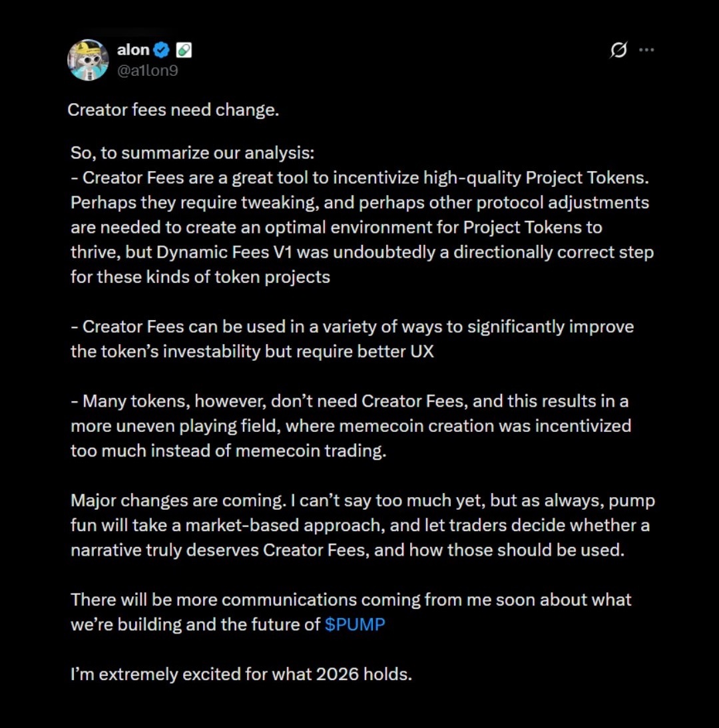Click "I'm extremely excited for what 2026 holds."
This screenshot has width=719, height=728.
pyautogui.click(x=241, y=674)
